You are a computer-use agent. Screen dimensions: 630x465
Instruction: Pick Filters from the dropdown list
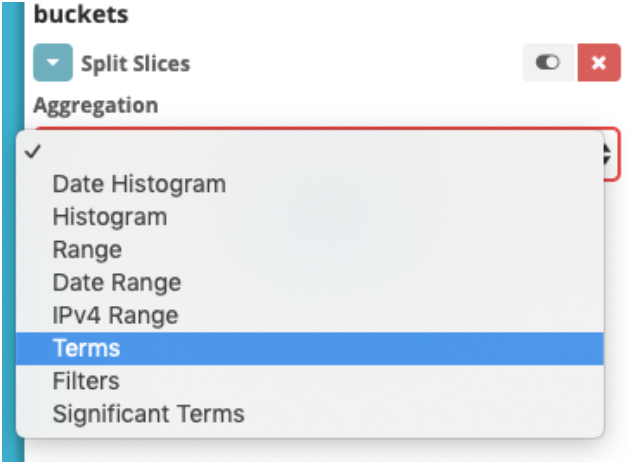point(86,381)
